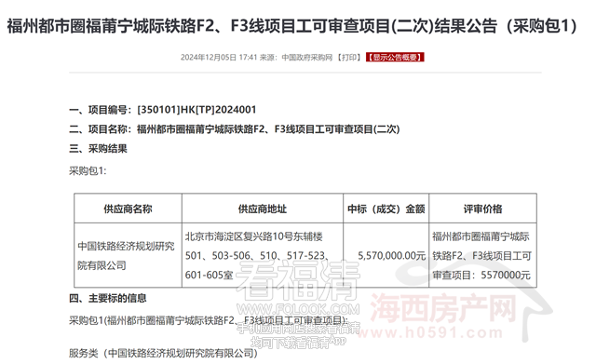Click the red 显示公告概要 button
Image resolution: width=596 pixels, height=364 pixels.
[395, 58]
